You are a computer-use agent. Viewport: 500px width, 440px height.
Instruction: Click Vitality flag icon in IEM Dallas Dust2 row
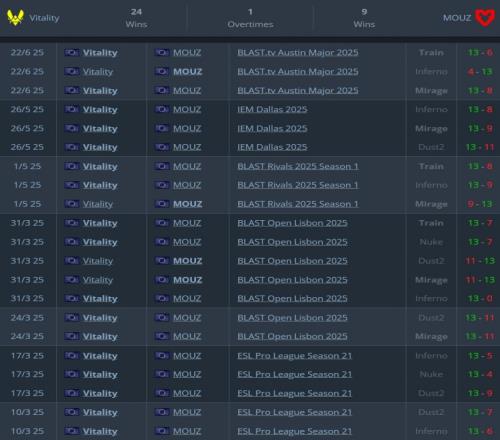[72, 147]
